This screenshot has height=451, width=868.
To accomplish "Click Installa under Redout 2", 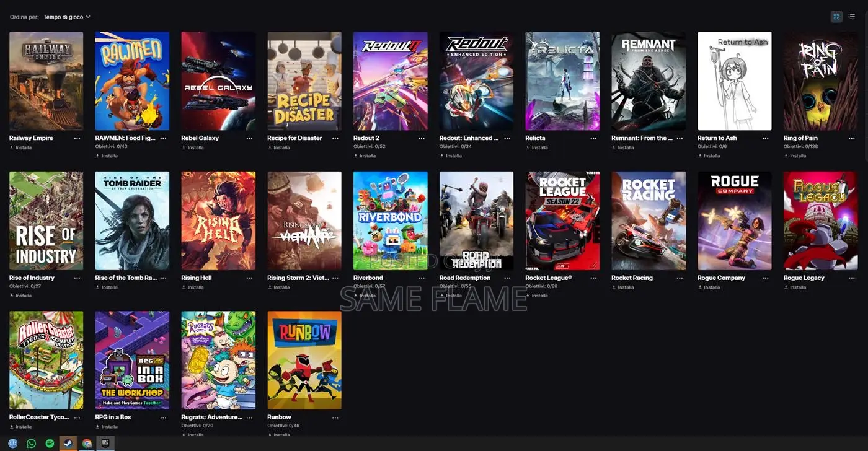I will click(365, 156).
